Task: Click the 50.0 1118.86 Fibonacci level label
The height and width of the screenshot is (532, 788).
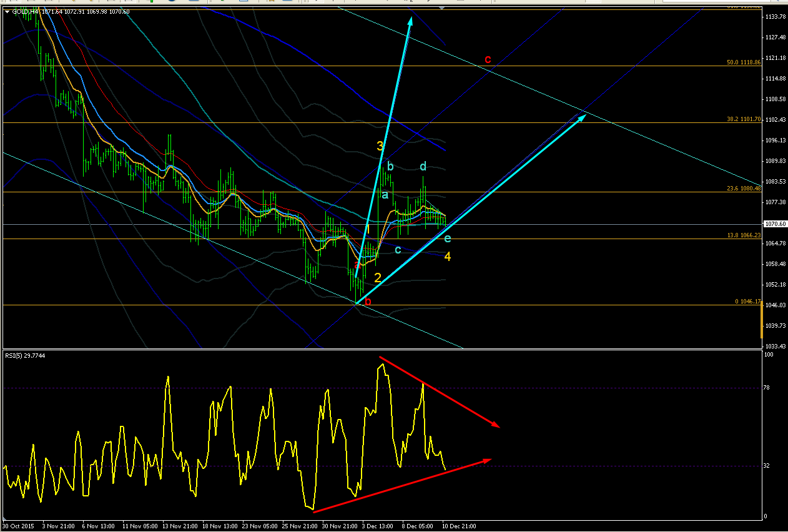Action: point(744,62)
